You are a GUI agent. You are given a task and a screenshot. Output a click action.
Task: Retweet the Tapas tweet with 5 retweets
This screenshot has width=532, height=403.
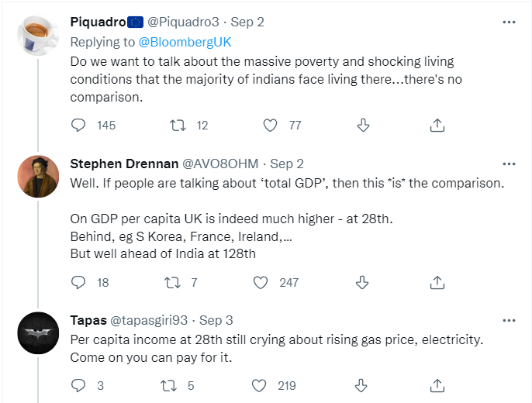(x=168, y=385)
